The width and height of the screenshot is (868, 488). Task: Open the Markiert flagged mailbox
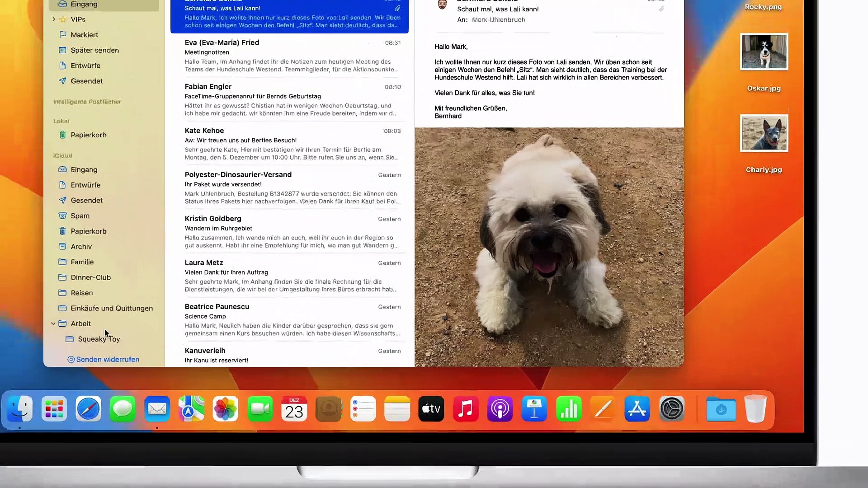[x=84, y=35]
